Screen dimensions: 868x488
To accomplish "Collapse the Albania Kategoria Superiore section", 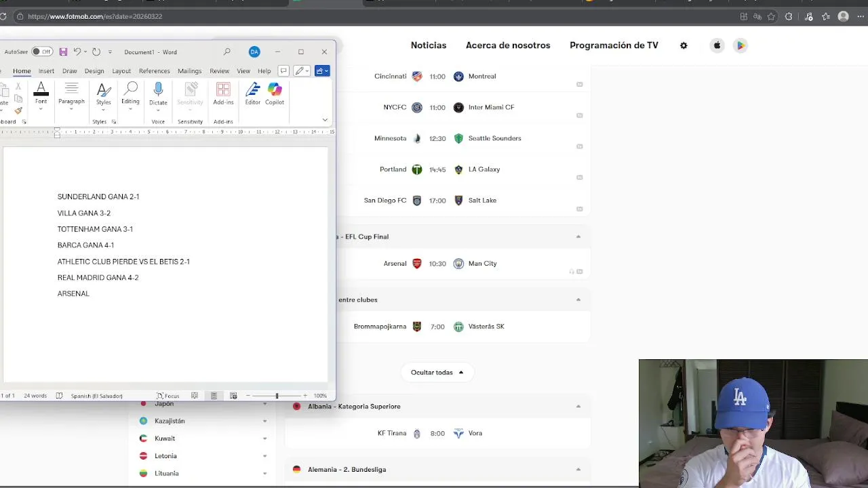I will [x=578, y=406].
